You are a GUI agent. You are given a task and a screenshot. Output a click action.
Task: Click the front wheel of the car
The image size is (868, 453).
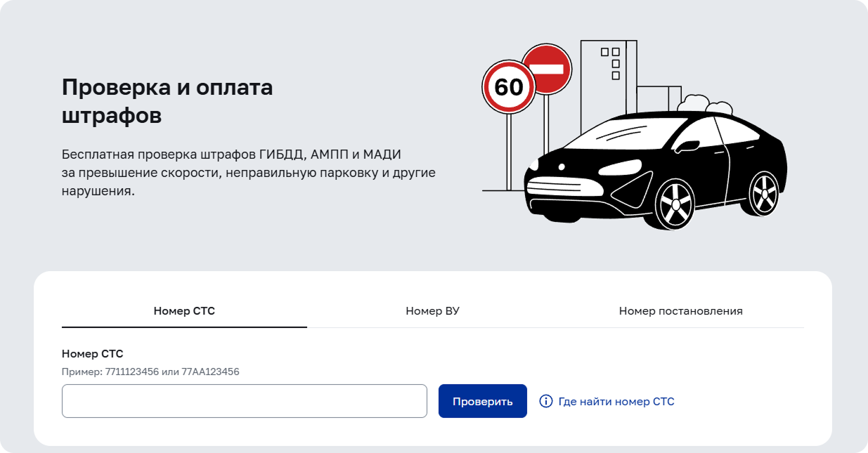click(675, 204)
